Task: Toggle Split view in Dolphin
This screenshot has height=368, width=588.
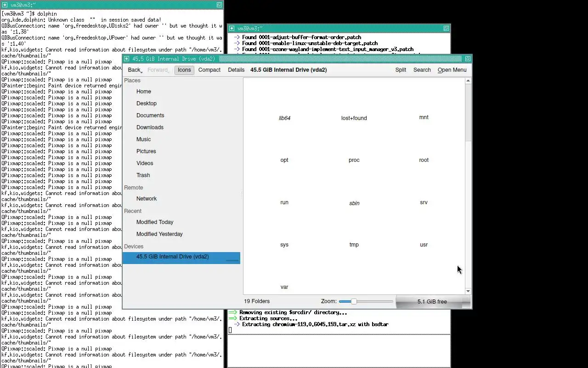Action: 401,70
